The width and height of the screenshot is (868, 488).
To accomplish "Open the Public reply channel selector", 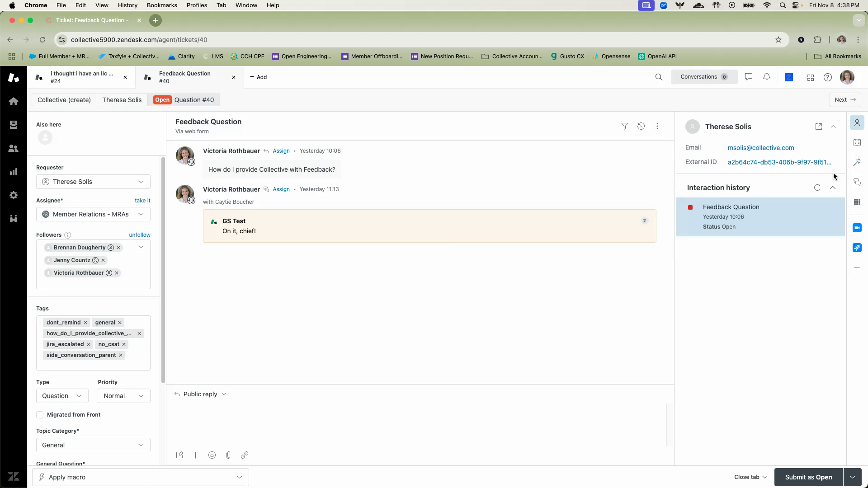I will 200,394.
